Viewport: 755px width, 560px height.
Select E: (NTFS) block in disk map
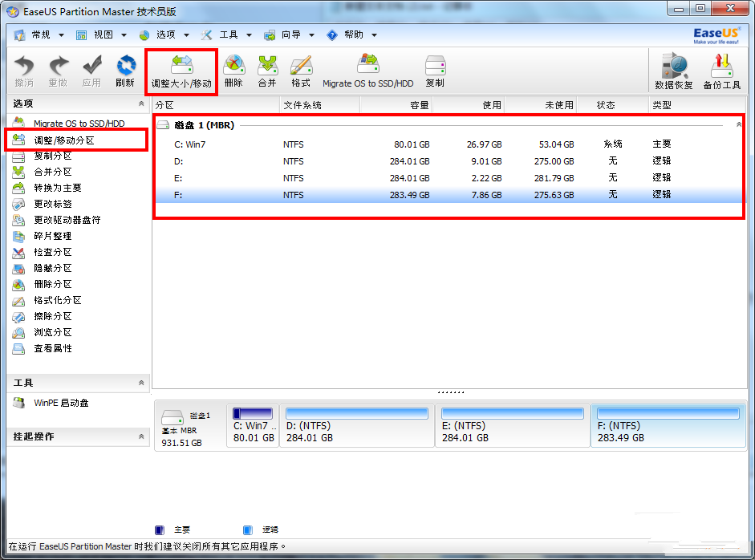[x=513, y=426]
